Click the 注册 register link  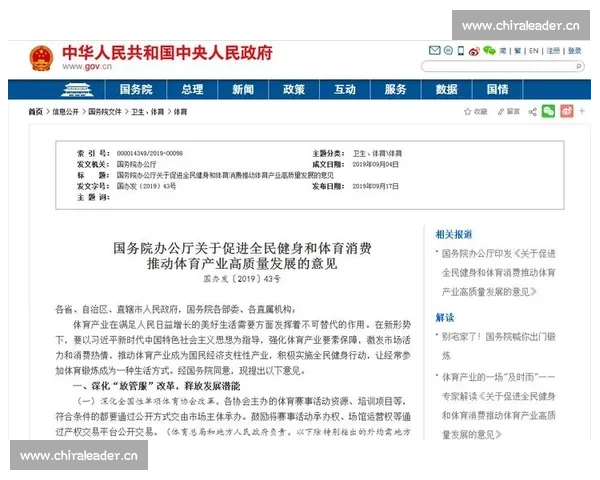pyautogui.click(x=553, y=51)
